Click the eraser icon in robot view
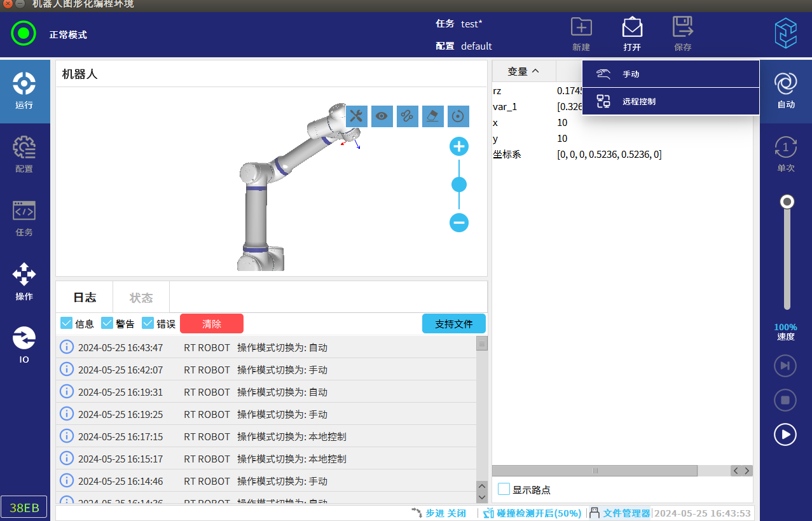This screenshot has height=521, width=812. click(433, 116)
